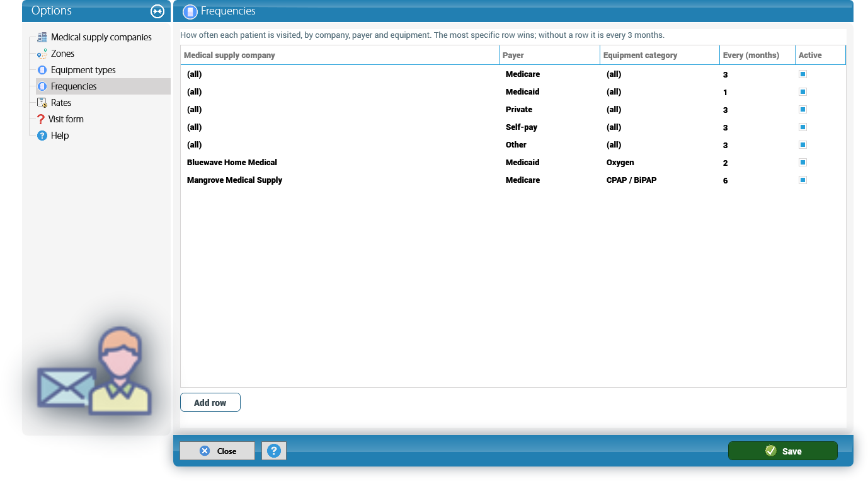Close the Frequencies dialog
The image size is (868, 481).
[x=217, y=451]
